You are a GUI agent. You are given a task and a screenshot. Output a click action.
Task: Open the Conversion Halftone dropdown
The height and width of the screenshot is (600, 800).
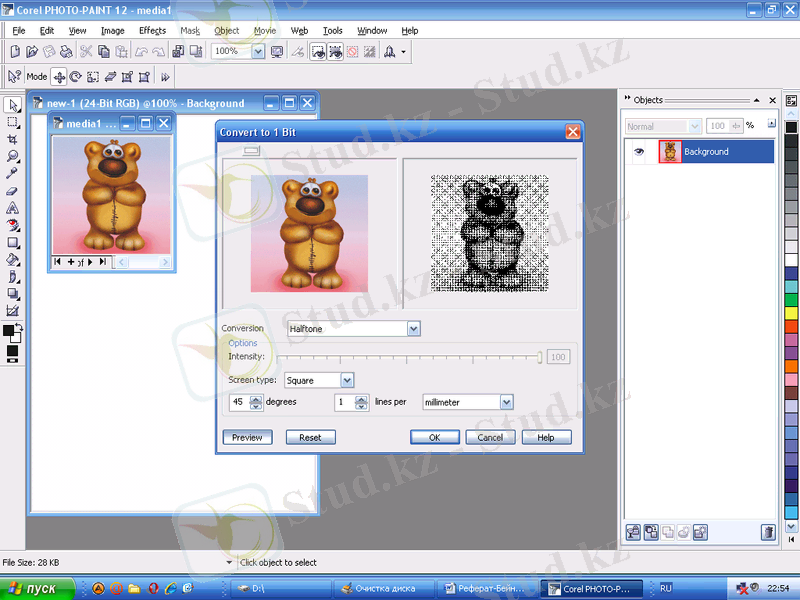[x=413, y=328]
